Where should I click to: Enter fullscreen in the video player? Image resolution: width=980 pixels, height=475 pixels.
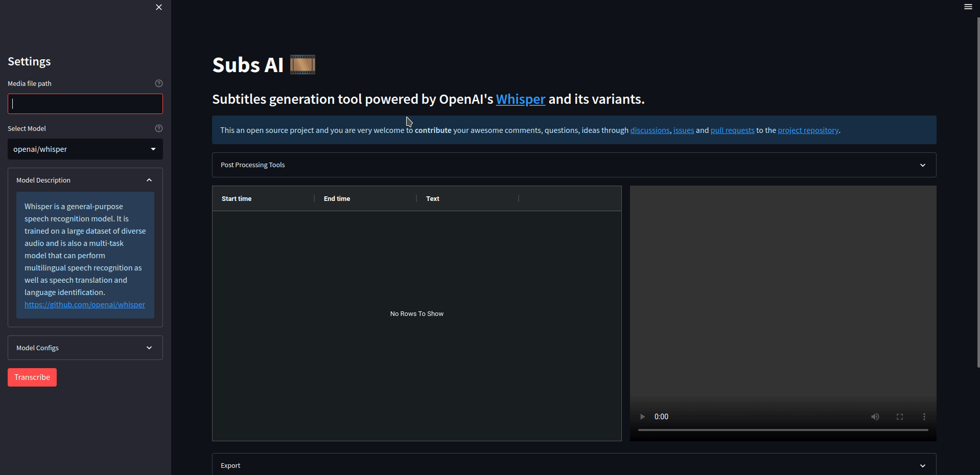[900, 417]
